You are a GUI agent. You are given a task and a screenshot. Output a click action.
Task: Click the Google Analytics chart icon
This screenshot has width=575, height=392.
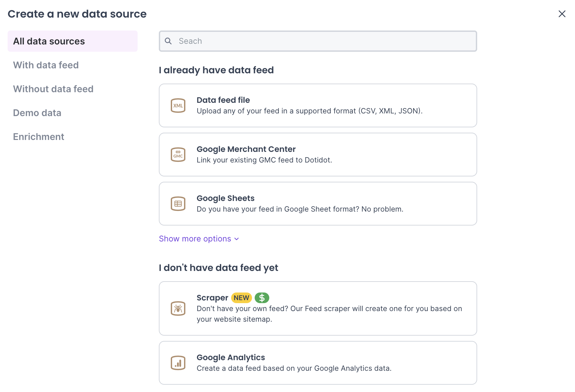(178, 363)
